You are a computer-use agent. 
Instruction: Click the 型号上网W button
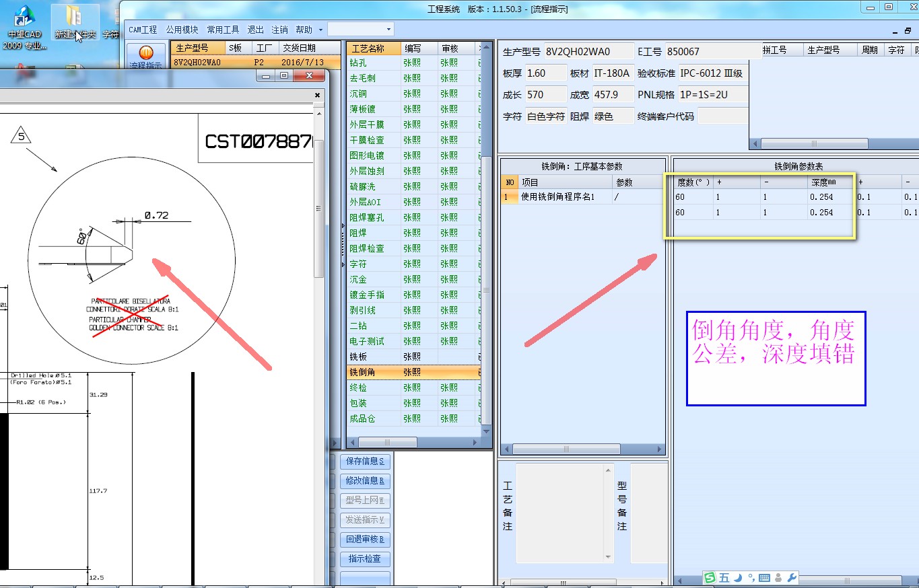(365, 501)
